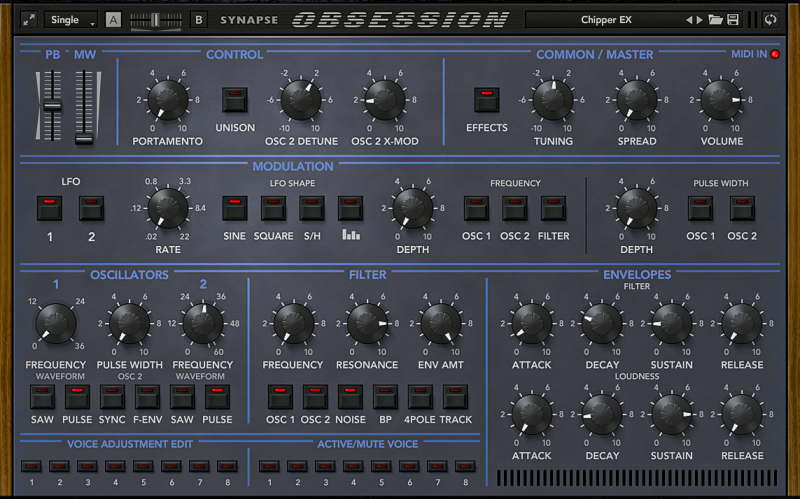
Task: Click filter envelope Decay knob
Action: pyautogui.click(x=602, y=323)
